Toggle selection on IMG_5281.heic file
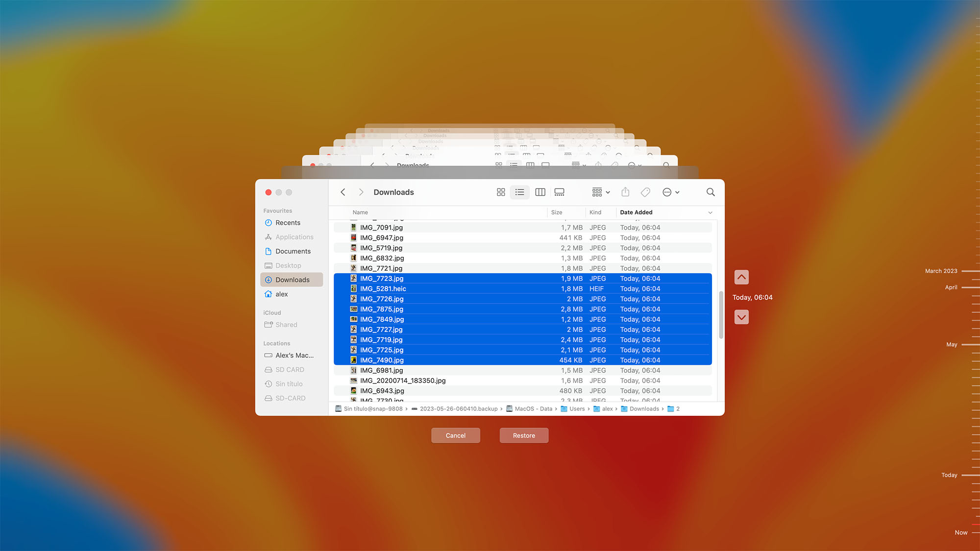The height and width of the screenshot is (551, 980). (383, 288)
